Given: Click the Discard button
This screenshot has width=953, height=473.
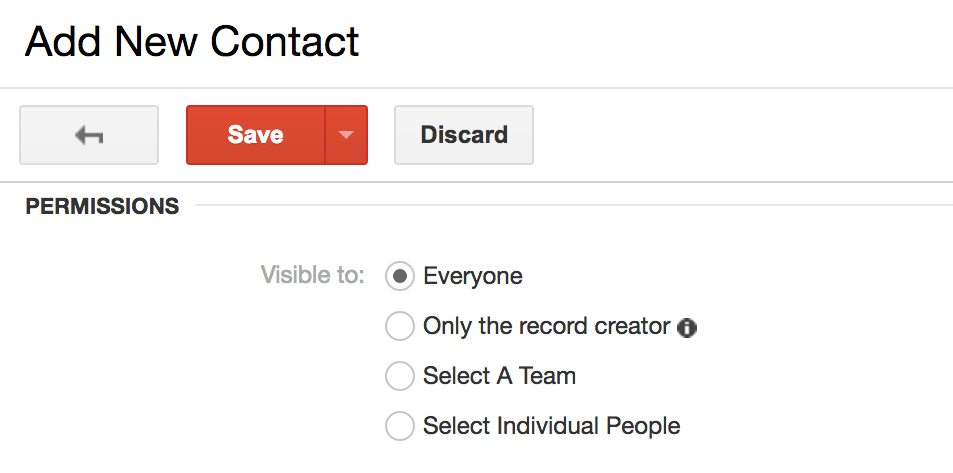Looking at the screenshot, I should [464, 135].
